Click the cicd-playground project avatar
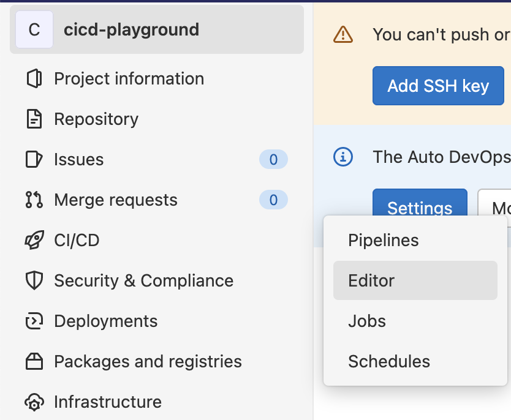This screenshot has height=420, width=511. [x=34, y=29]
